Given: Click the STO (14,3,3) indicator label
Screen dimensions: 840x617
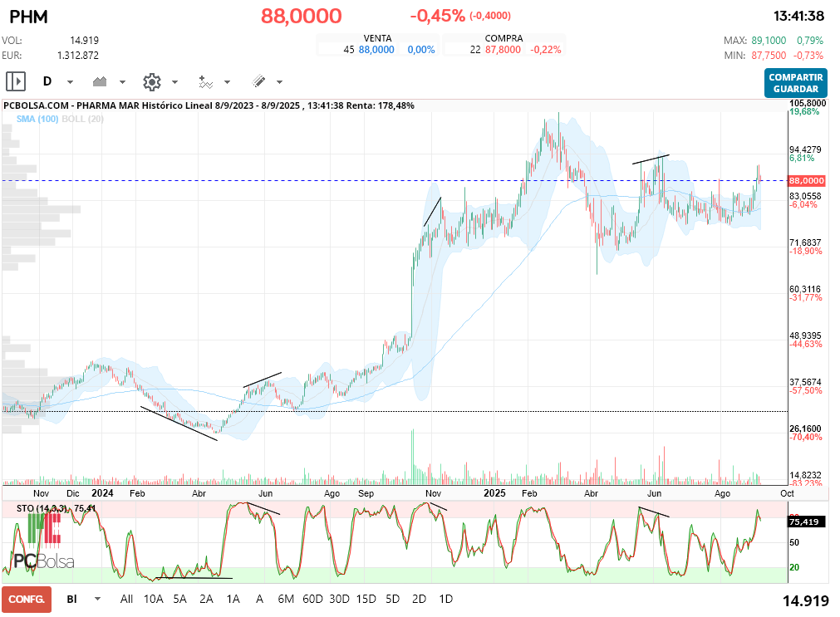Looking at the screenshot, I should coord(42,508).
